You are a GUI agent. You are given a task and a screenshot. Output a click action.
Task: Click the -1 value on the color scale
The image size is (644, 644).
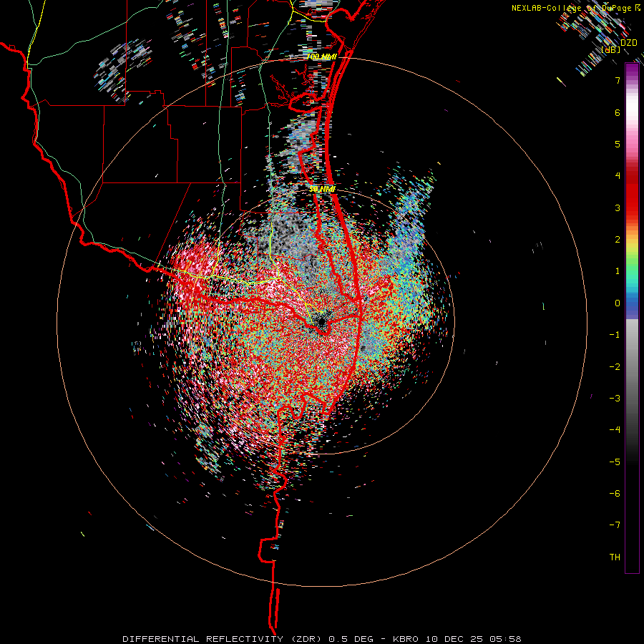[615, 335]
